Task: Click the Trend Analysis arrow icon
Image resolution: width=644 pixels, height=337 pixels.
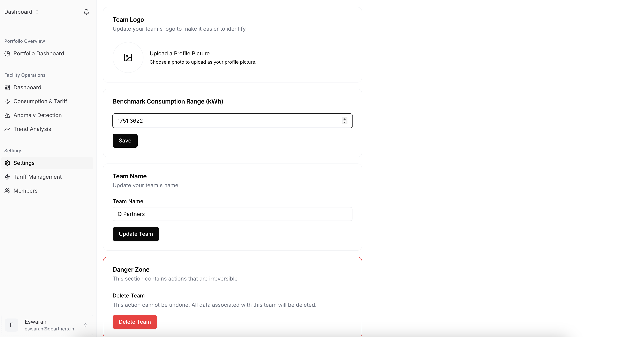Action: click(x=8, y=129)
